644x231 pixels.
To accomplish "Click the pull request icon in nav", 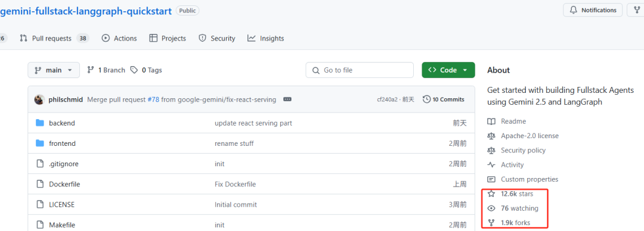I will tap(23, 38).
